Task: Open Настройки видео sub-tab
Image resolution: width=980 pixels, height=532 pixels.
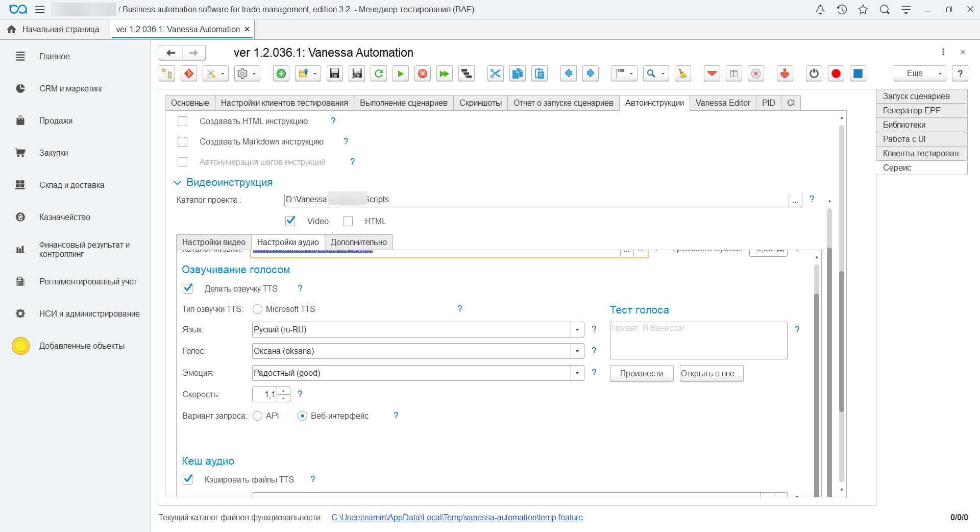Action: coord(214,243)
